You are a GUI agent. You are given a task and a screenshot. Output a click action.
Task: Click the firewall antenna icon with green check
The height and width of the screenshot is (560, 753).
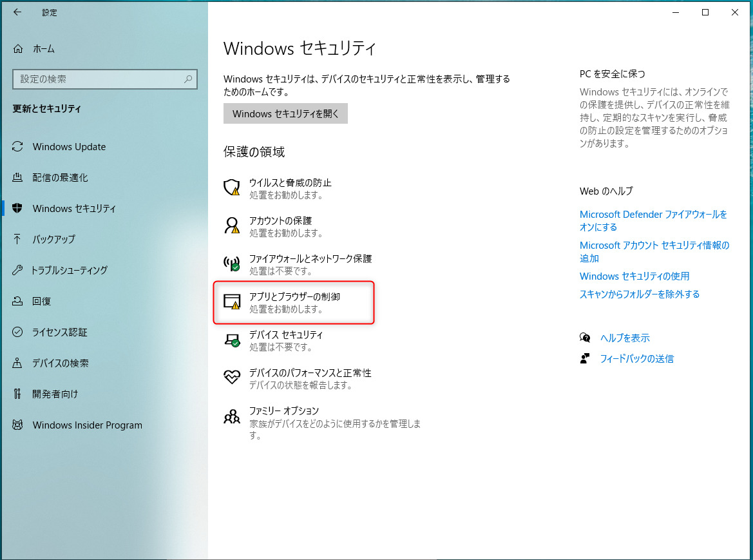point(232,263)
